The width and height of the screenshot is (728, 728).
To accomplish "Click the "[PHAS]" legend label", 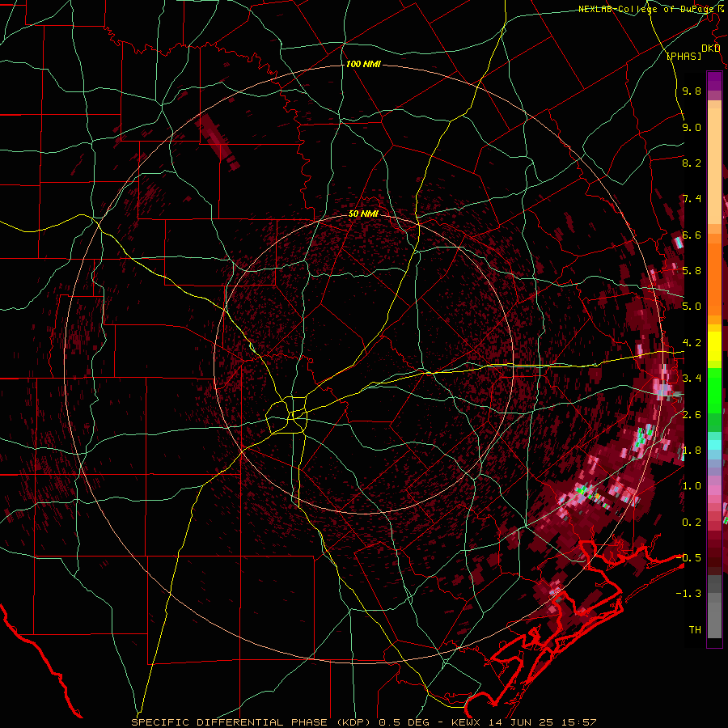I will [x=684, y=56].
